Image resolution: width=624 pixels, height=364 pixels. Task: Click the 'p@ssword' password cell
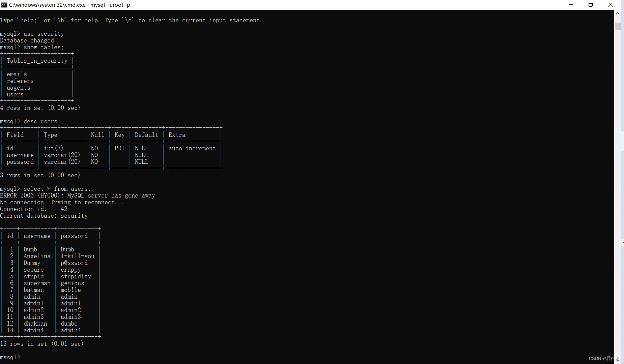(74, 263)
